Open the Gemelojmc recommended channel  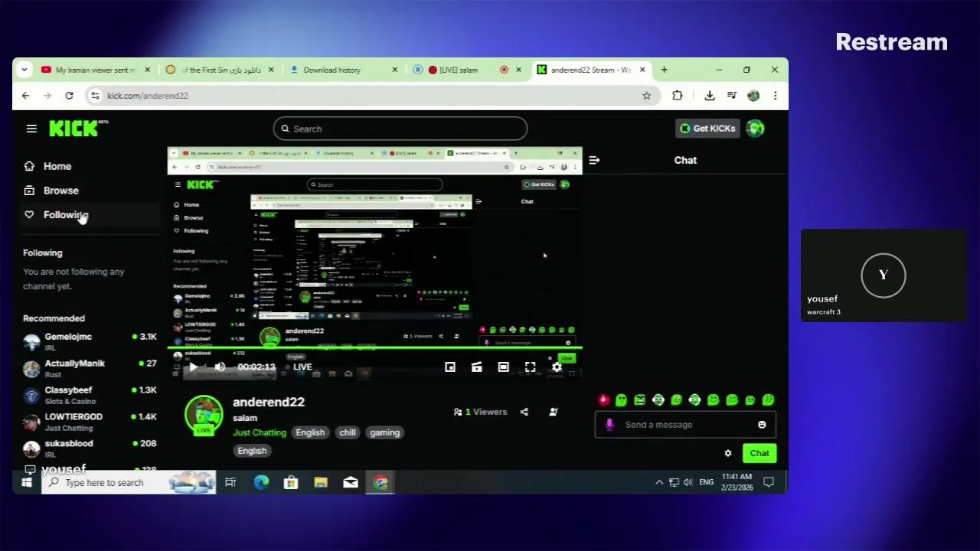click(x=90, y=341)
